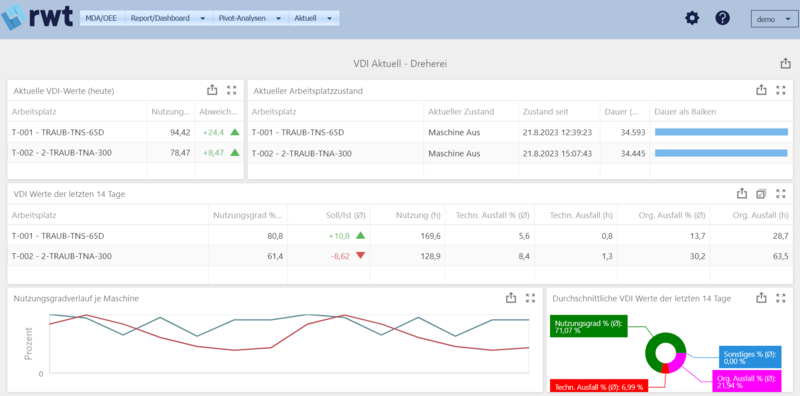Viewport: 800px width, 396px height.
Task: Sort by Org. Ausfall (h) column header
Action: [760, 215]
